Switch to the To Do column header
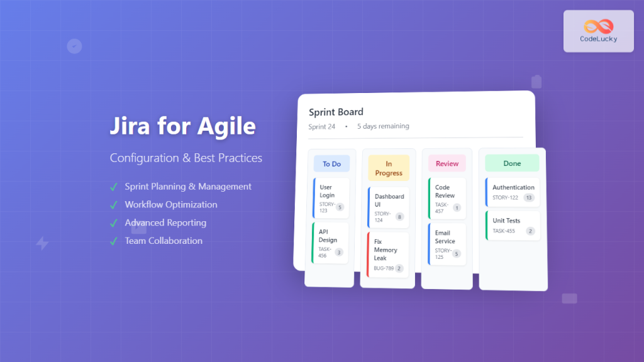The image size is (644, 362). [331, 163]
